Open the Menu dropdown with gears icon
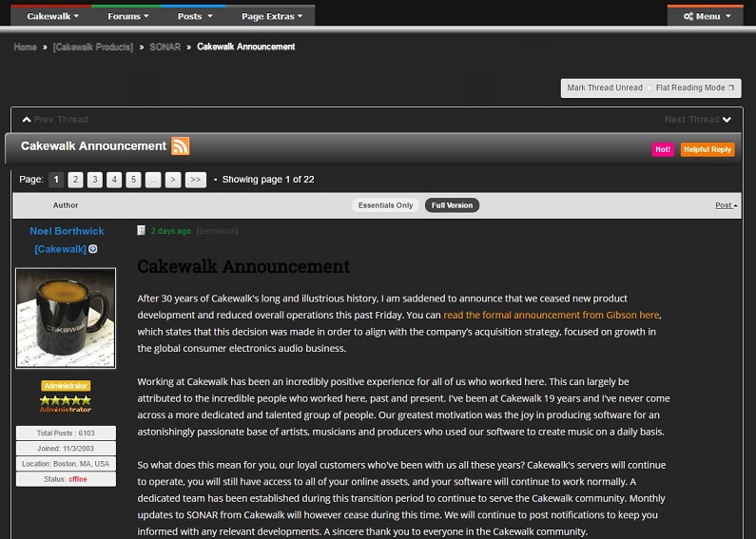 pyautogui.click(x=707, y=16)
